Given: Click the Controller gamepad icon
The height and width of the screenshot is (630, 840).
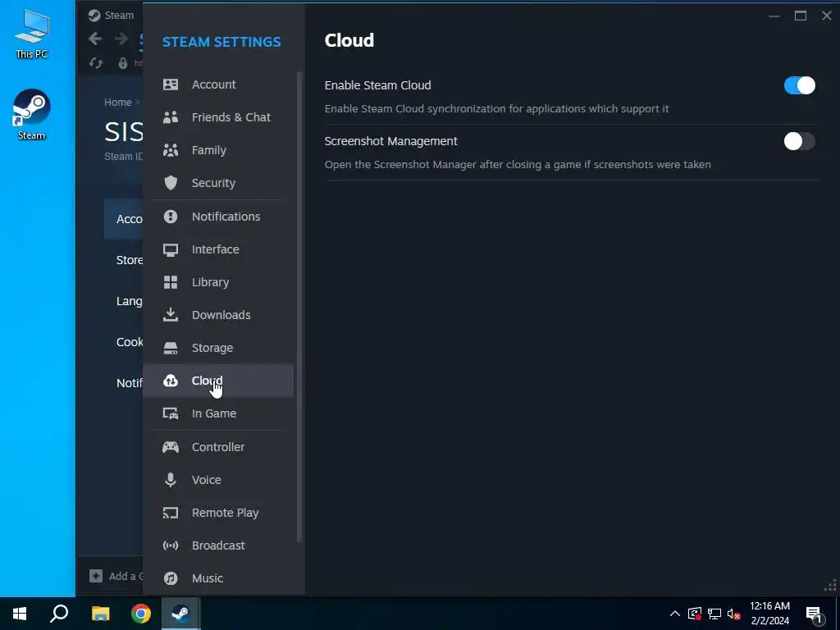Looking at the screenshot, I should [x=171, y=447].
